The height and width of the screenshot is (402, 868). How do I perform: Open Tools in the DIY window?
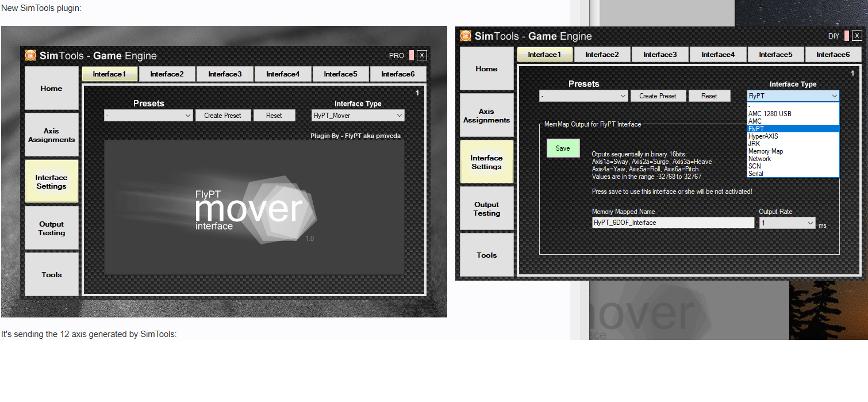(487, 255)
